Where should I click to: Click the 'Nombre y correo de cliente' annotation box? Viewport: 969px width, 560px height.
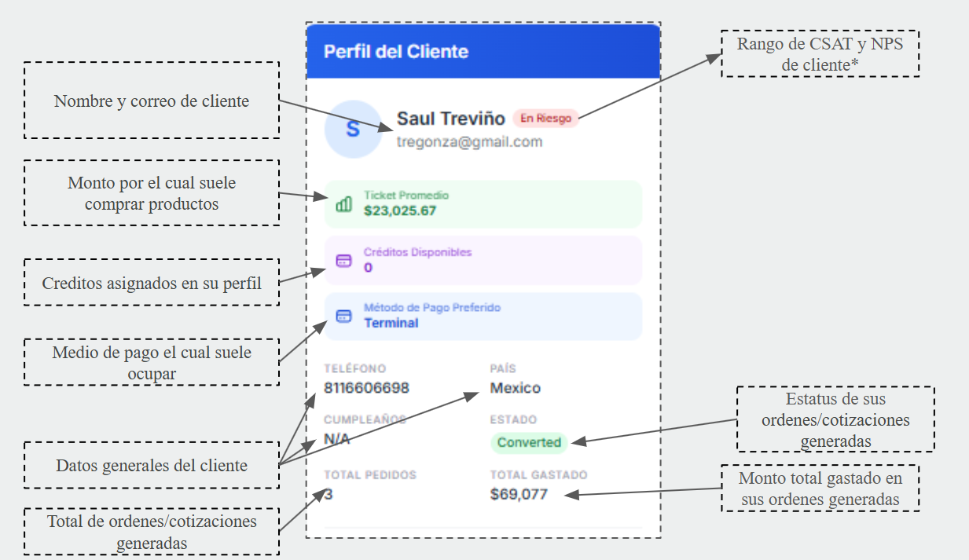pos(152,101)
